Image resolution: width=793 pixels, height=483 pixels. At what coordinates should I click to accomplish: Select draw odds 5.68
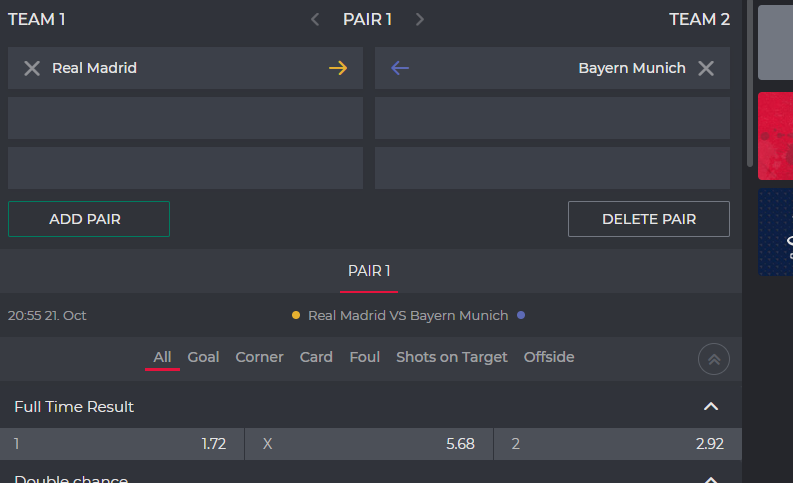pyautogui.click(x=369, y=444)
